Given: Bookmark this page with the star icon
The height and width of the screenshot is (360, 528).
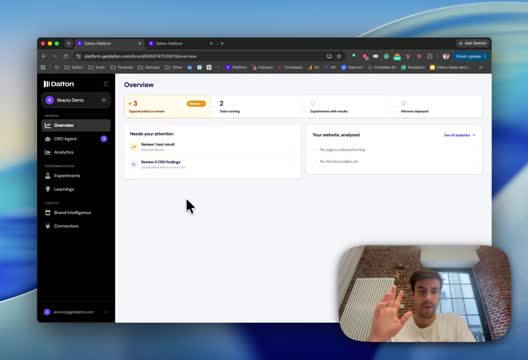Looking at the screenshot, I should [339, 56].
